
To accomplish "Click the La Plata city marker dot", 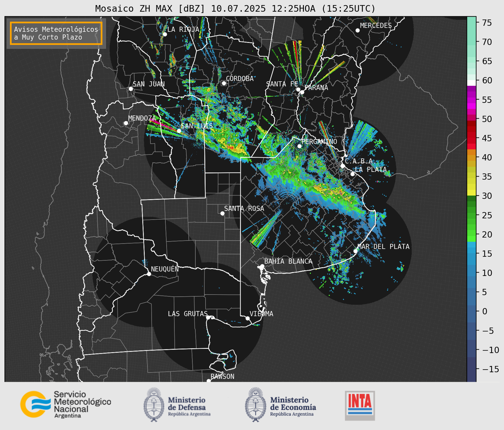I will click(x=353, y=174).
